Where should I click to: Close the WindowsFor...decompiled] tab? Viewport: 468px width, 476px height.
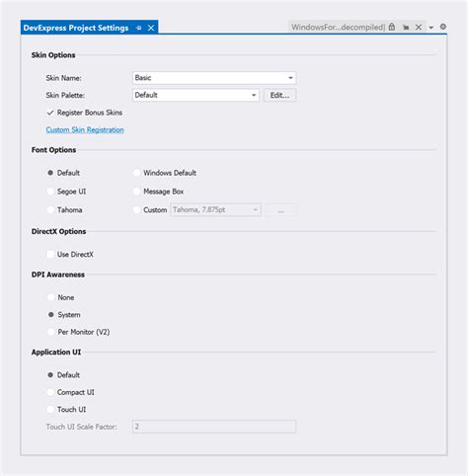coord(419,27)
